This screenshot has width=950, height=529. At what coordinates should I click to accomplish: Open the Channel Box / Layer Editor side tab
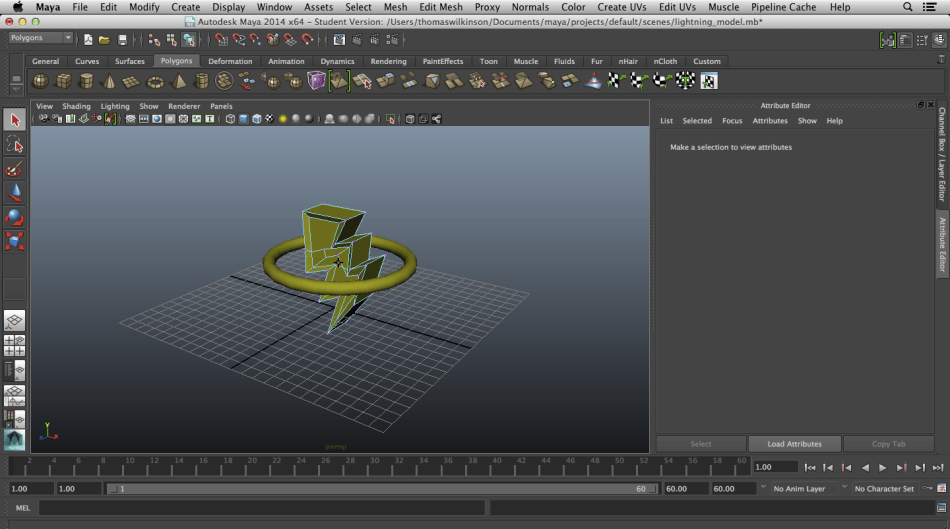click(942, 155)
